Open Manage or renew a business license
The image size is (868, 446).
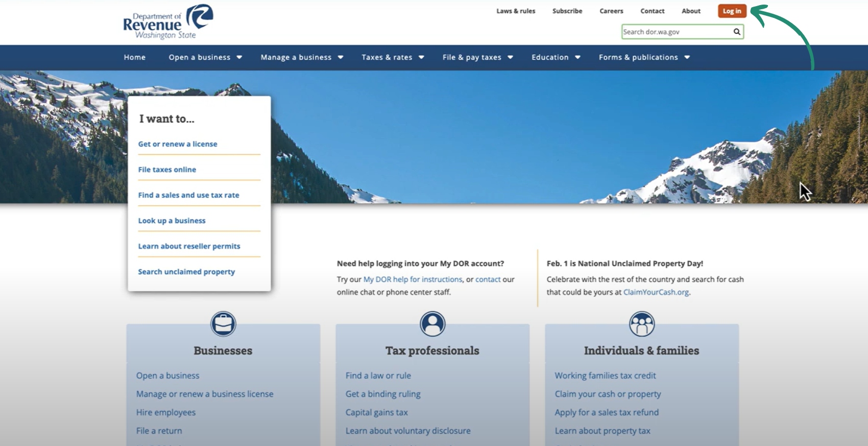click(205, 394)
